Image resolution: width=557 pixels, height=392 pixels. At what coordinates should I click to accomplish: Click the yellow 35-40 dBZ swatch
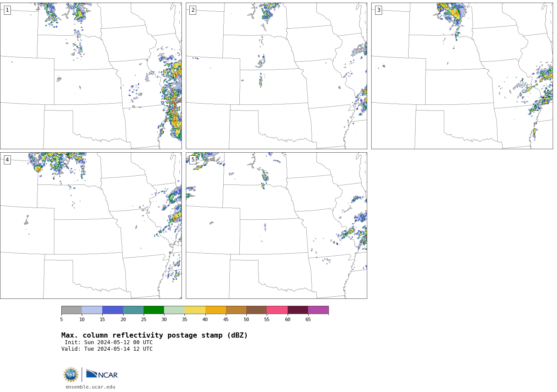(x=195, y=310)
